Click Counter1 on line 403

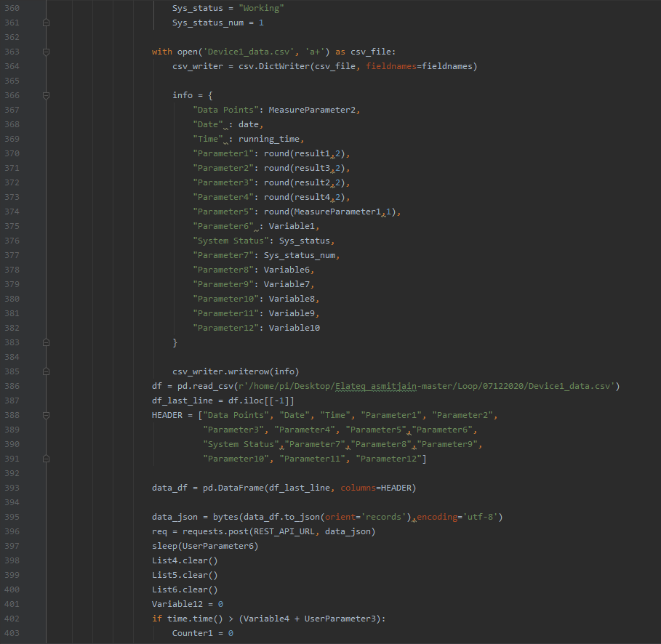pyautogui.click(x=192, y=634)
